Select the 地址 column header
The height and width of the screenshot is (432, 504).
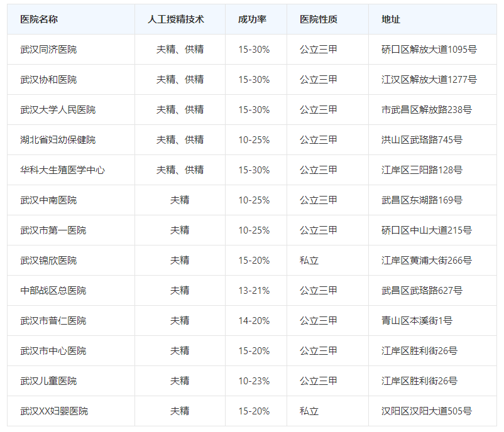tap(391, 19)
